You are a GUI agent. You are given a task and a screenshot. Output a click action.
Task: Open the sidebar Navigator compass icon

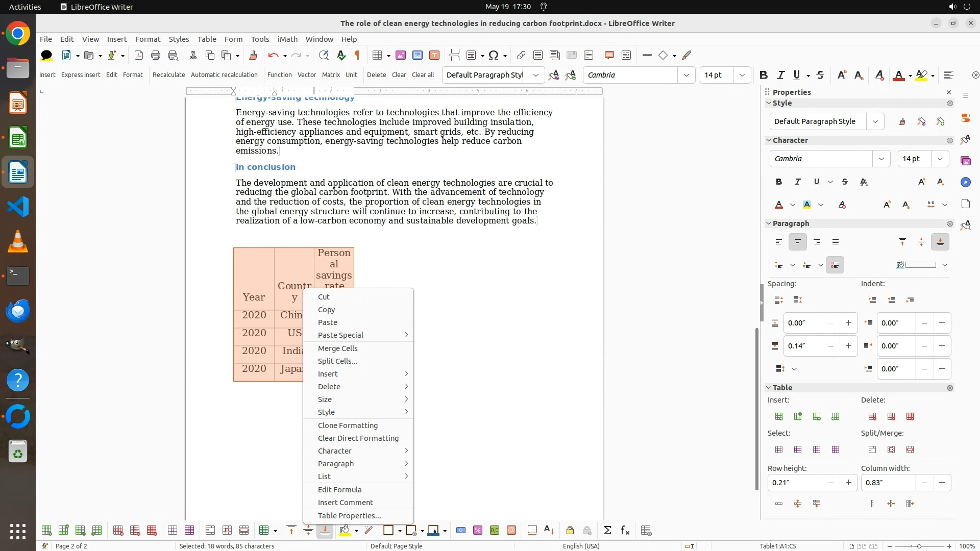[965, 182]
